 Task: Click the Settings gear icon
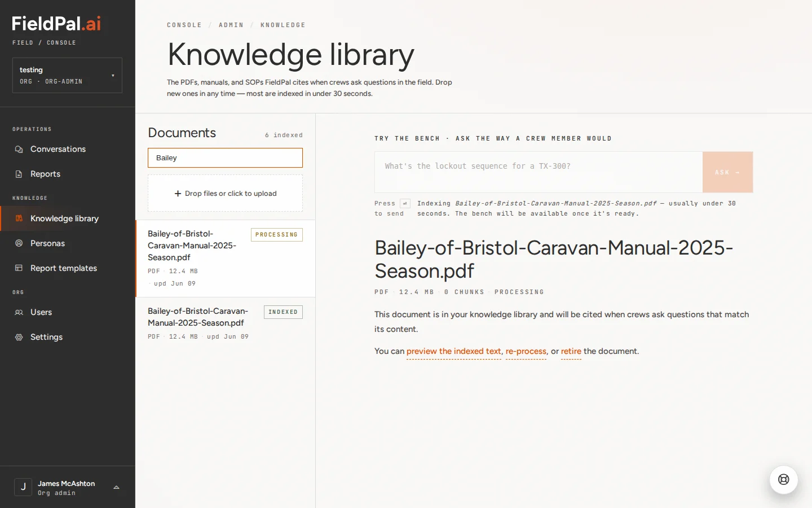click(19, 337)
